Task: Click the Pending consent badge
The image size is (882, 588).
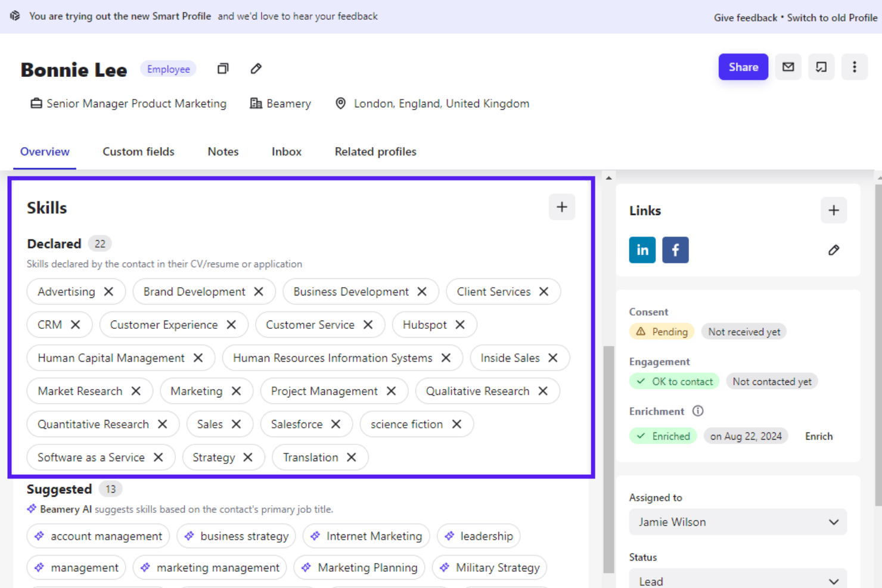Action: pyautogui.click(x=661, y=331)
